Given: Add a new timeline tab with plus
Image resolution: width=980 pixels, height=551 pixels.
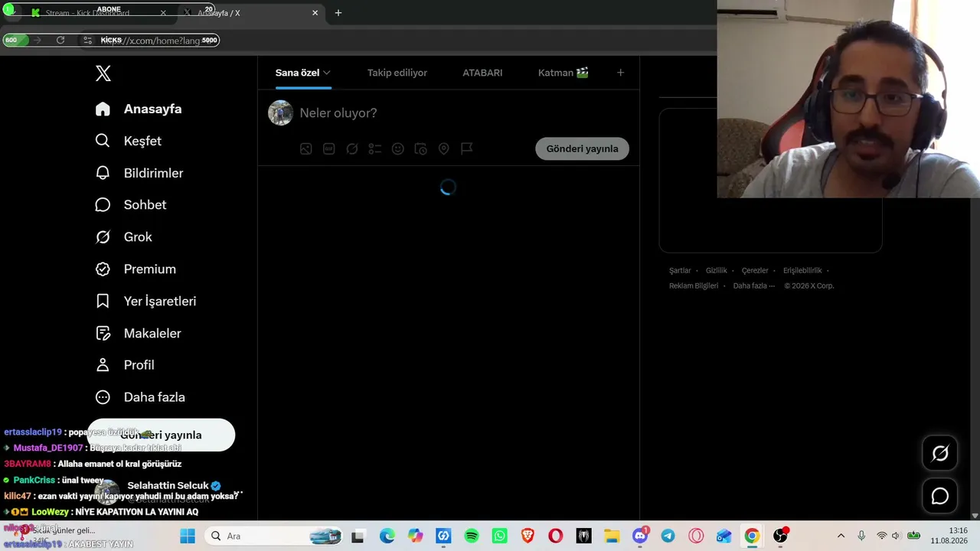Looking at the screenshot, I should coord(621,73).
